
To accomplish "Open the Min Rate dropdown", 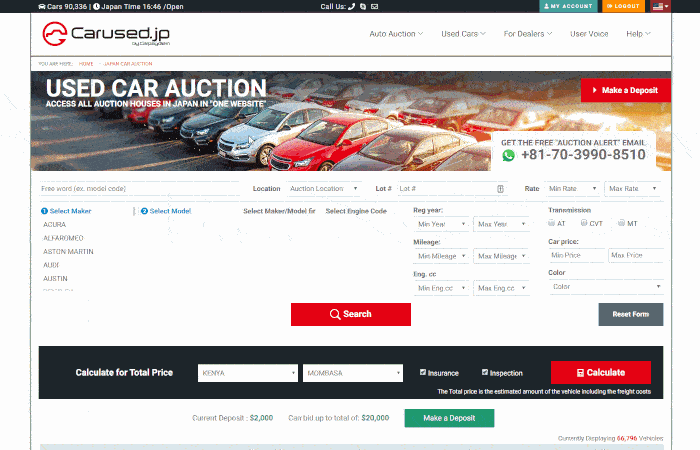I will click(572, 189).
